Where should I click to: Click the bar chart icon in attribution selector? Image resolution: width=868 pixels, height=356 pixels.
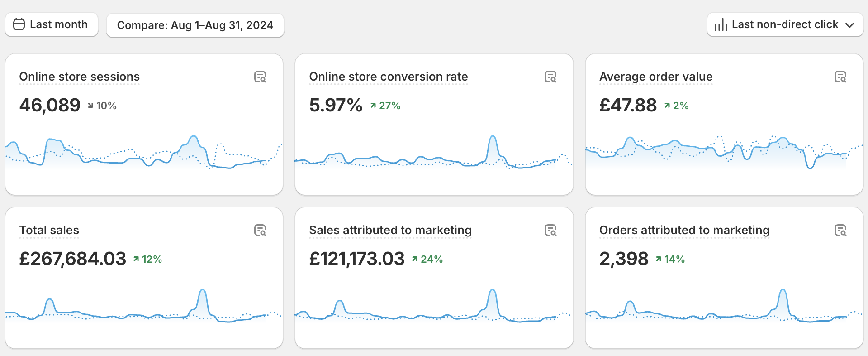[721, 25]
